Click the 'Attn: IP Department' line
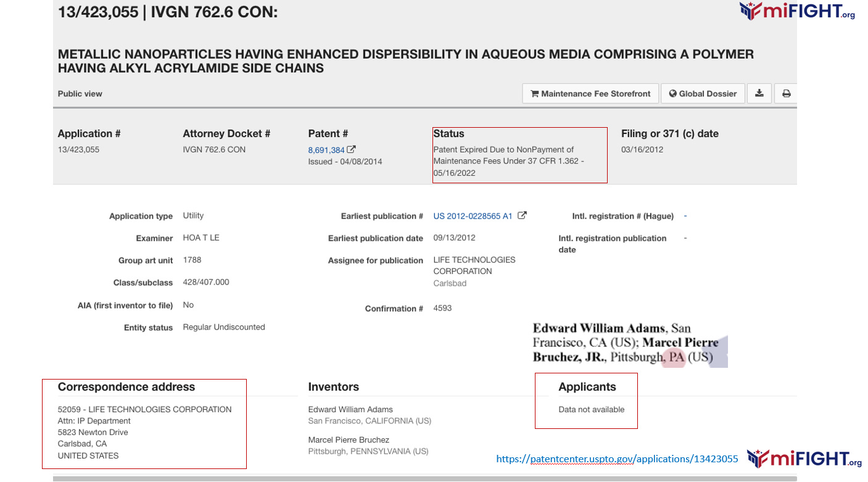868x482 pixels. point(94,421)
